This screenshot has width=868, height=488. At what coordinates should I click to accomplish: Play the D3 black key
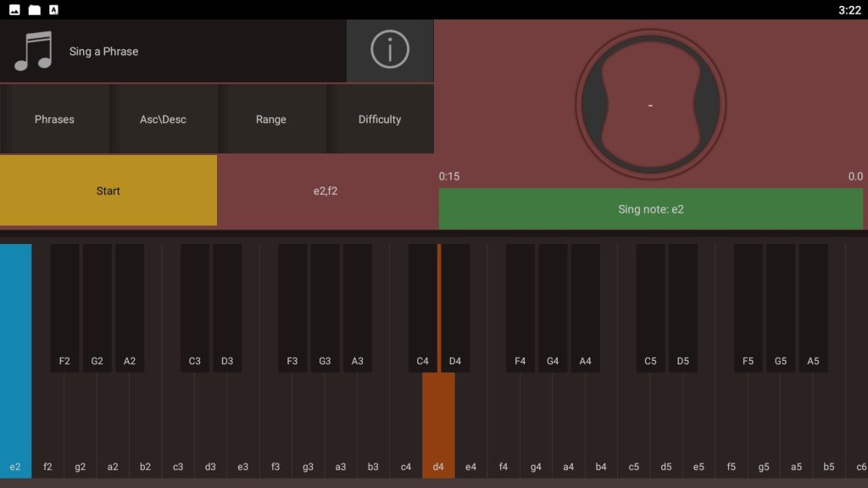tap(227, 308)
